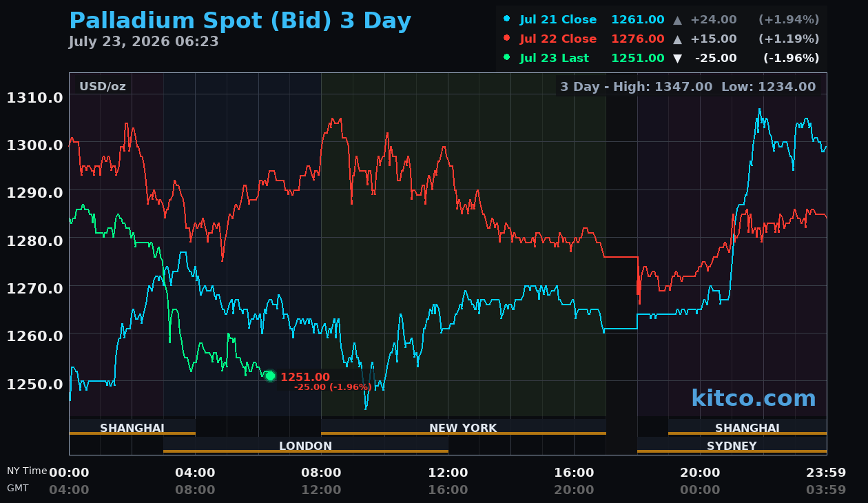Click the 03:59 GMT time label
Viewport: 868px width, 503px height.
pyautogui.click(x=826, y=490)
